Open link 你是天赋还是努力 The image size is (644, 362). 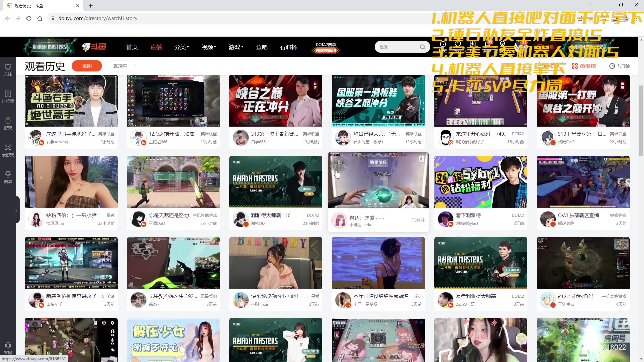(169, 215)
